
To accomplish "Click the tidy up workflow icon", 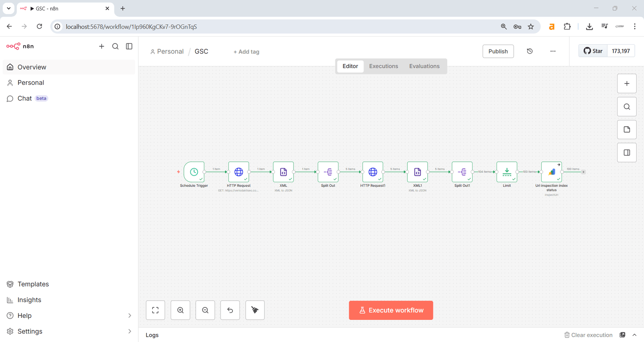I will point(255,310).
